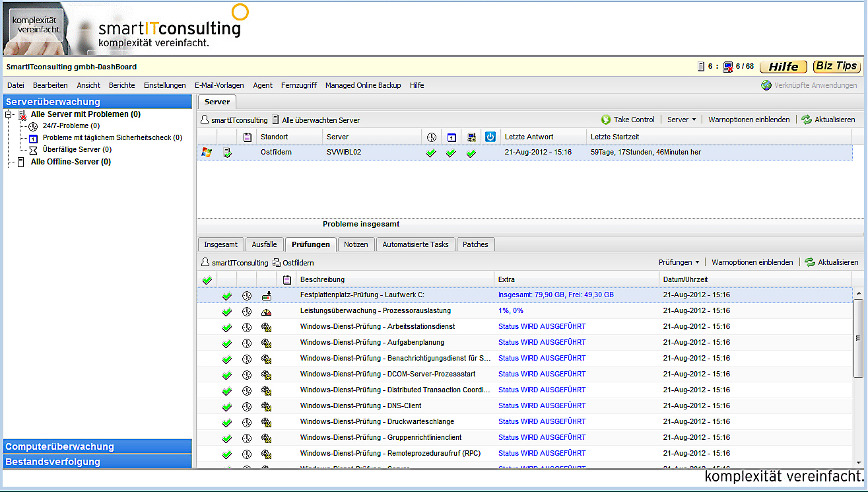Image resolution: width=868 pixels, height=492 pixels.
Task: Click the Beschreibung column header
Action: click(x=395, y=279)
